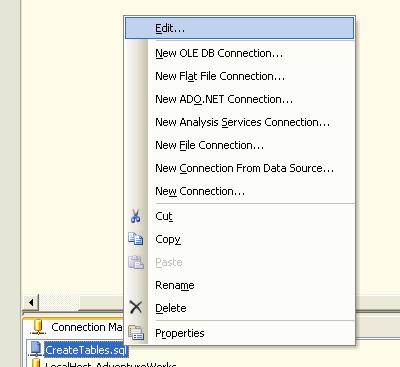Select New File Connection...

[x=209, y=145]
